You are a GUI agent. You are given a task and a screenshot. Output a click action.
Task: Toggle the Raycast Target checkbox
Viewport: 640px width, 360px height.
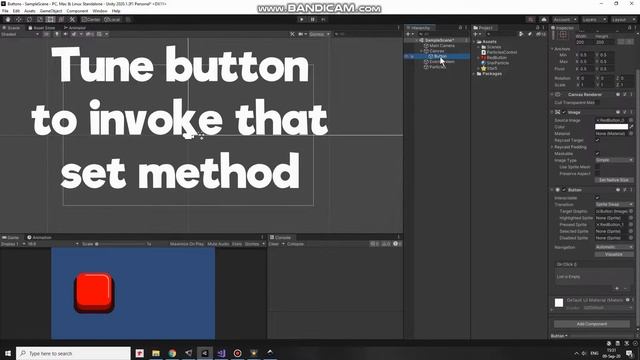coord(597,140)
